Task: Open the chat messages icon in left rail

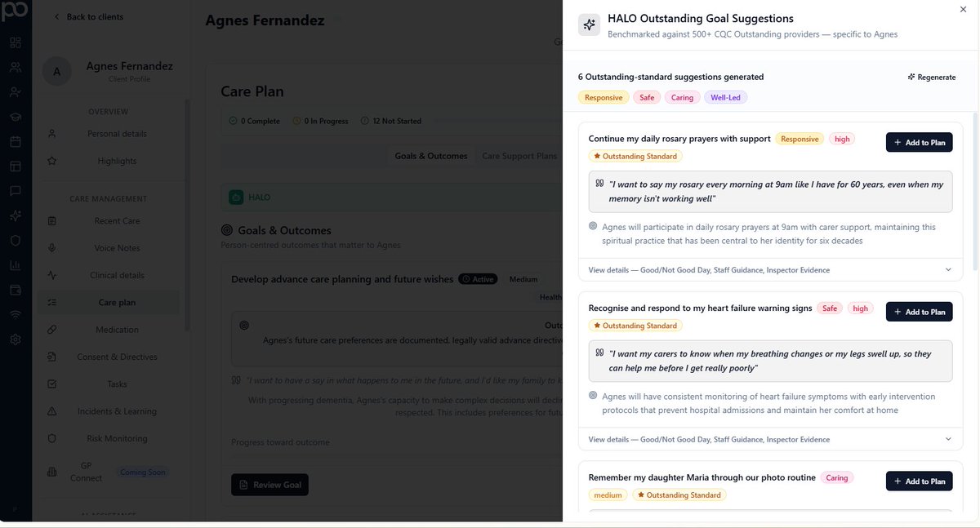Action: coord(16,191)
